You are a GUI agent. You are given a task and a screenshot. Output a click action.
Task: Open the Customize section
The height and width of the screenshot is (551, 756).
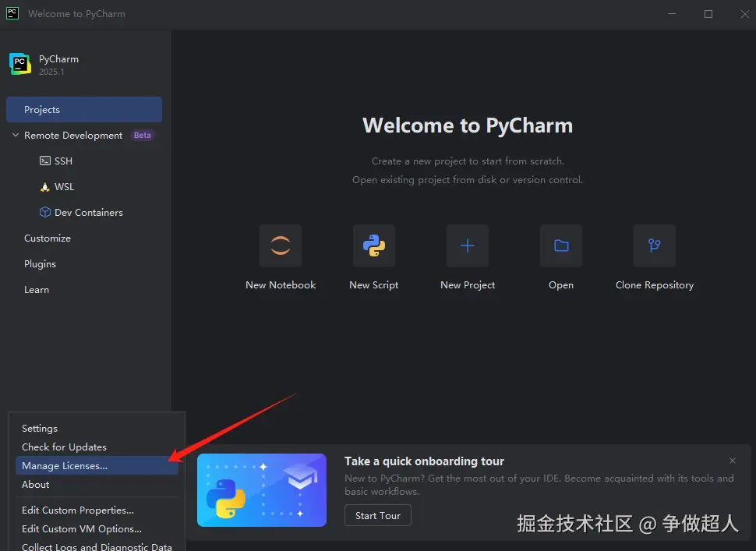click(x=48, y=238)
